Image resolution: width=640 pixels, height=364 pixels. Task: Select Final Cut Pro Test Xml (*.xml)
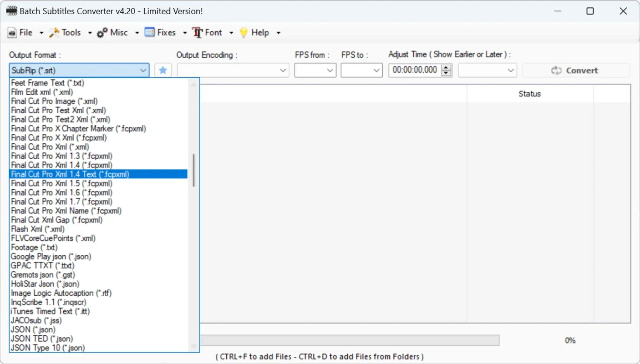tap(99, 110)
